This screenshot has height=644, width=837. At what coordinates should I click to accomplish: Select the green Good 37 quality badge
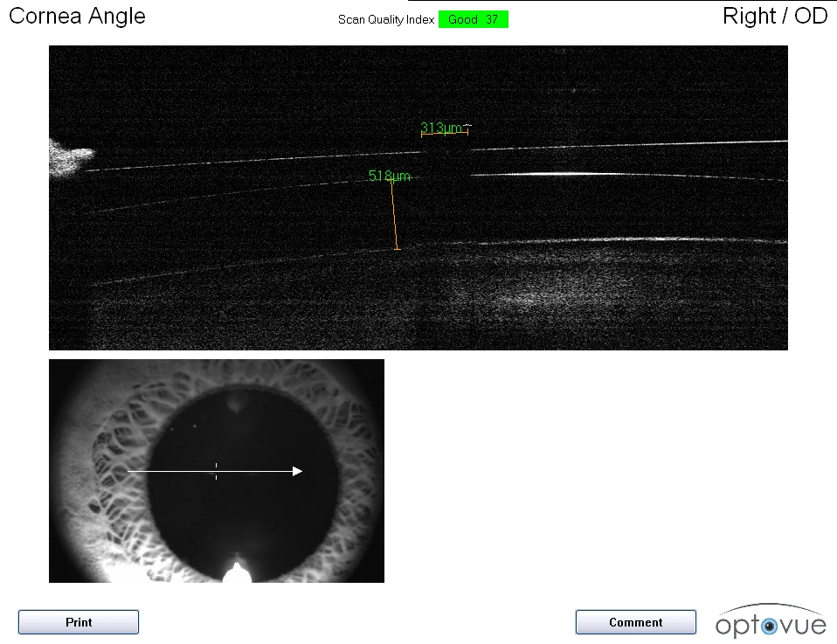pyautogui.click(x=473, y=19)
